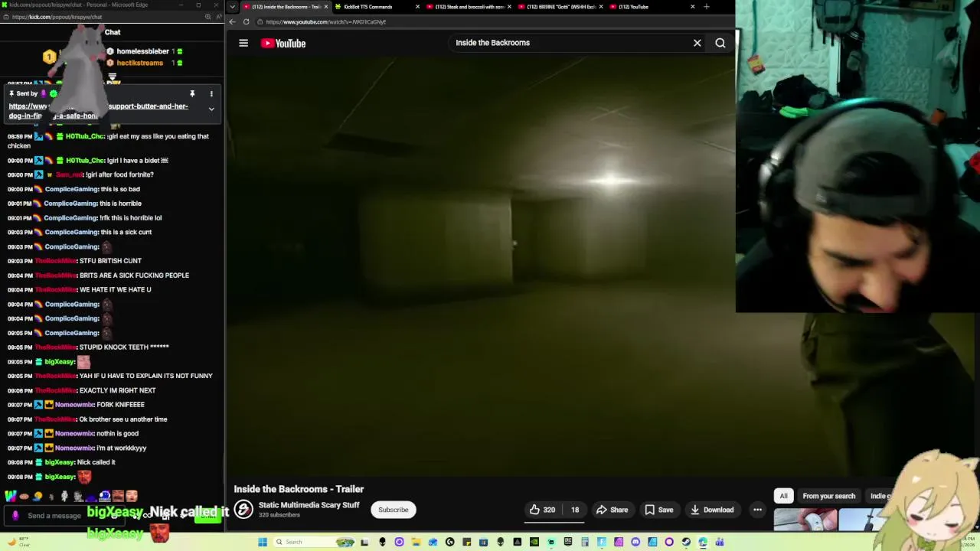The image size is (980, 551).
Task: Click the video player area
Action: point(481,266)
